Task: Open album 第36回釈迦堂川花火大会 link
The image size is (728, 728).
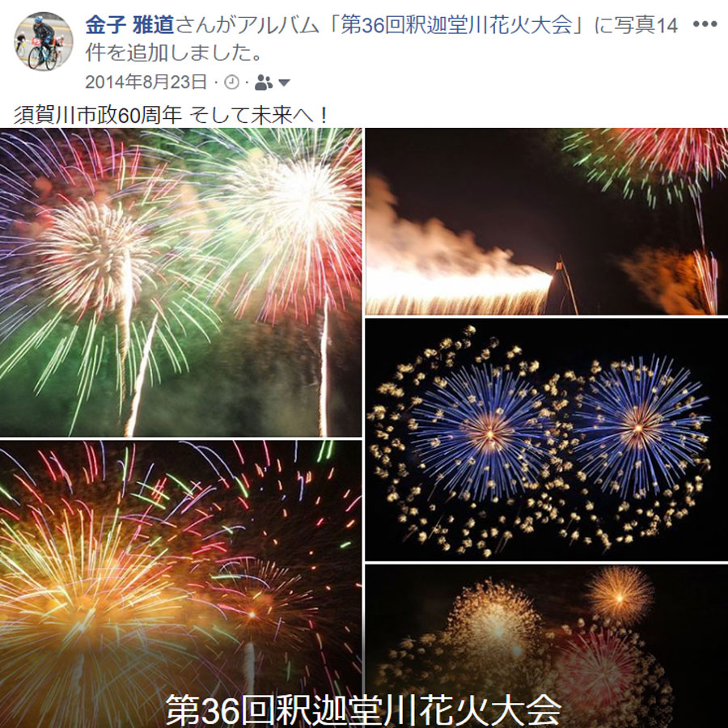Action: pyautogui.click(x=456, y=25)
